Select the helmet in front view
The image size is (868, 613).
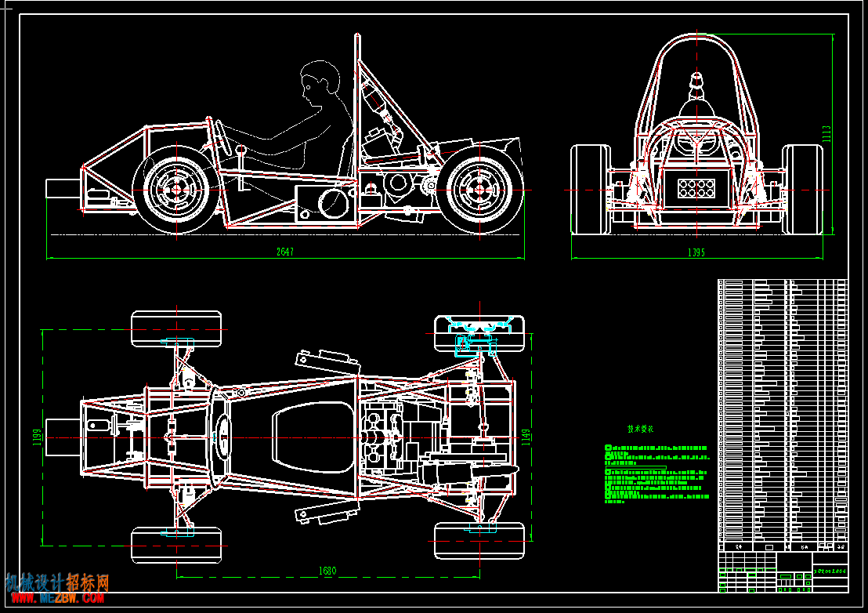pyautogui.click(x=696, y=85)
